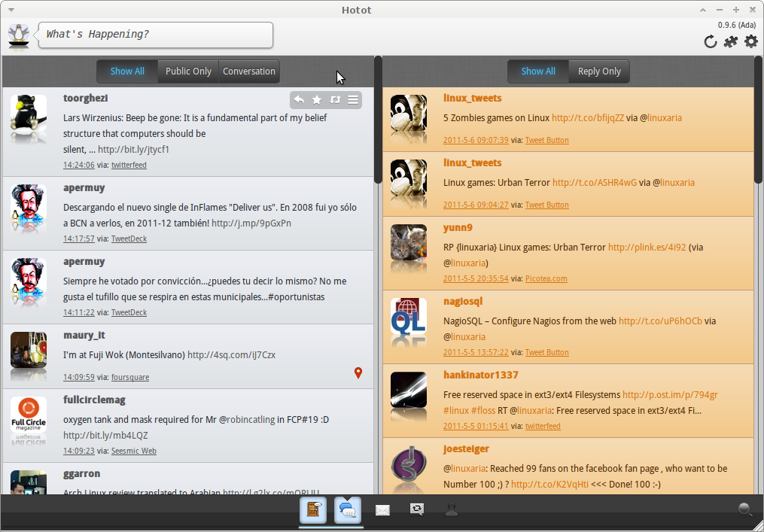Open the toorghezi username link

click(x=85, y=98)
